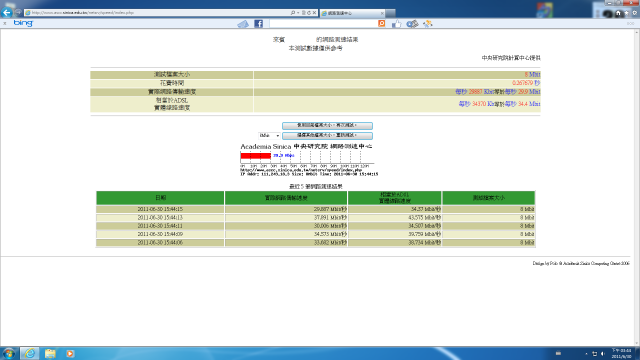Click the thumbs-up like icon
The image size is (640, 360).
click(x=396, y=24)
